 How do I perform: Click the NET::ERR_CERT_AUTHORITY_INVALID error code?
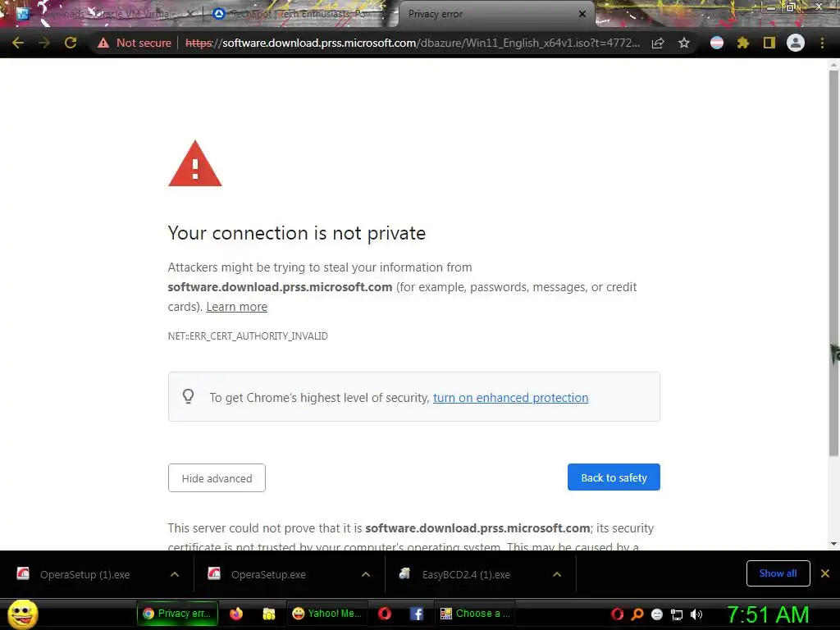point(248,336)
